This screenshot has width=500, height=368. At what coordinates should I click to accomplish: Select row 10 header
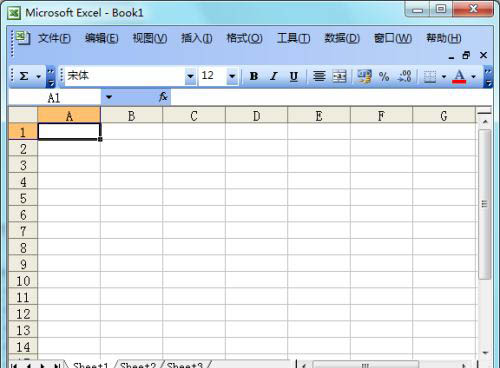click(23, 281)
